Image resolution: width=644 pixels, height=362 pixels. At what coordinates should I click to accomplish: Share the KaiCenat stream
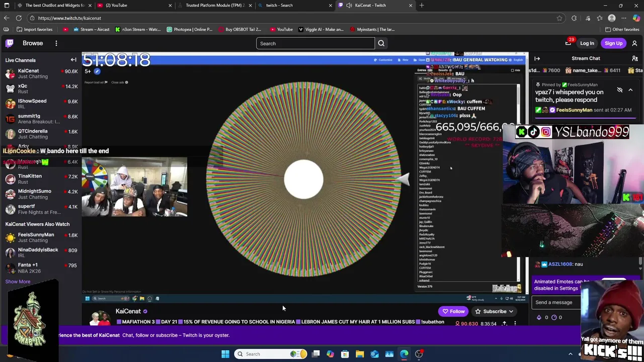tap(504, 324)
